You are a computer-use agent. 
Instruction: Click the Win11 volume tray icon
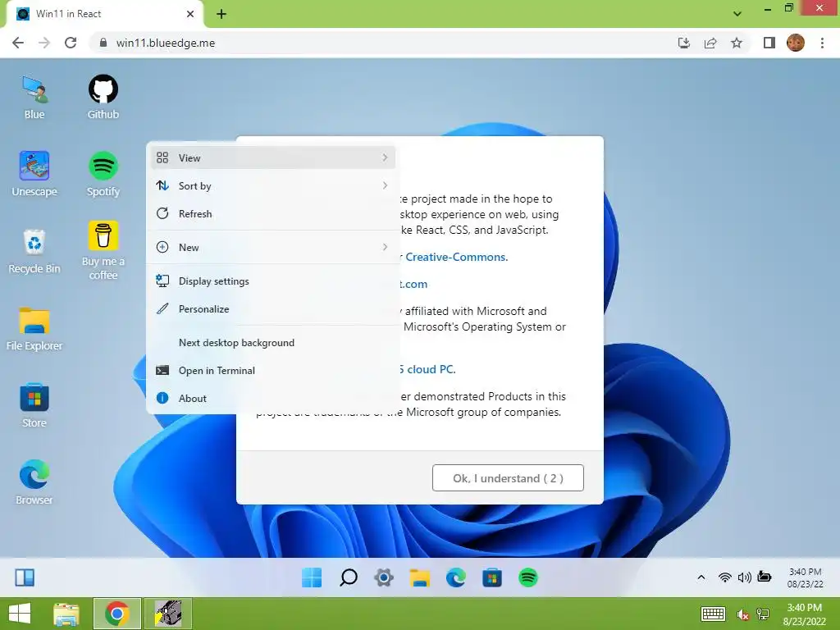pos(744,577)
